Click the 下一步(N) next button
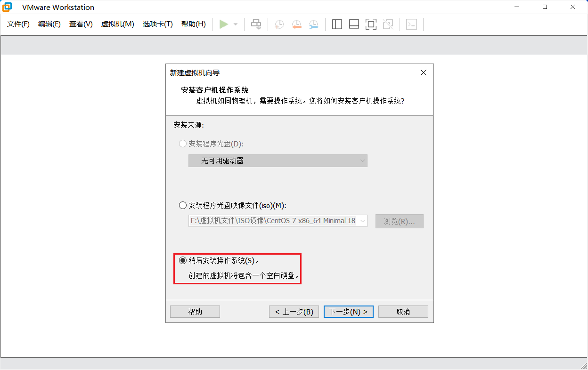This screenshot has height=370, width=588. (x=348, y=312)
